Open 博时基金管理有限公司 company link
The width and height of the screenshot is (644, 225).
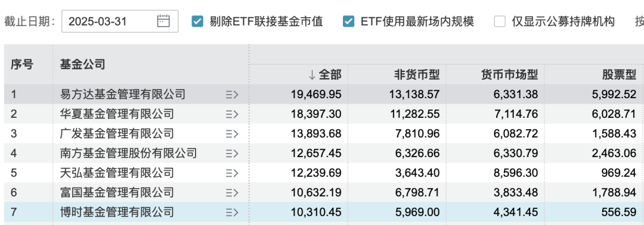[x=117, y=212]
